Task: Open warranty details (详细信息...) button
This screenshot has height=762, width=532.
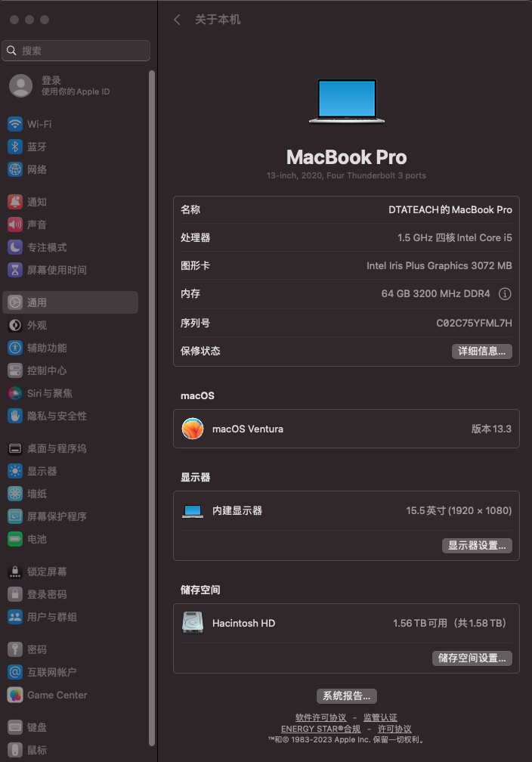Action: pyautogui.click(x=482, y=351)
